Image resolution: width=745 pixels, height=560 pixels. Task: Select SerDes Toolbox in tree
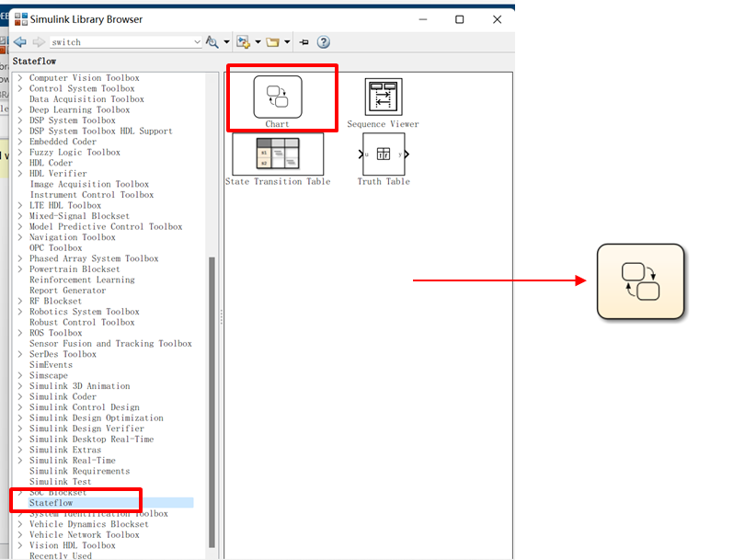[63, 354]
